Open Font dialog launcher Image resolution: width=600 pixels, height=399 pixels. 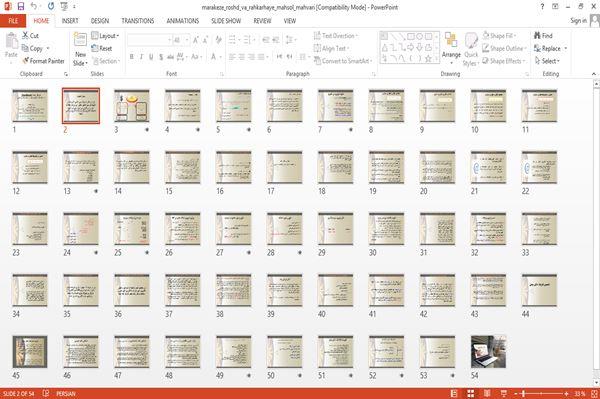click(222, 74)
